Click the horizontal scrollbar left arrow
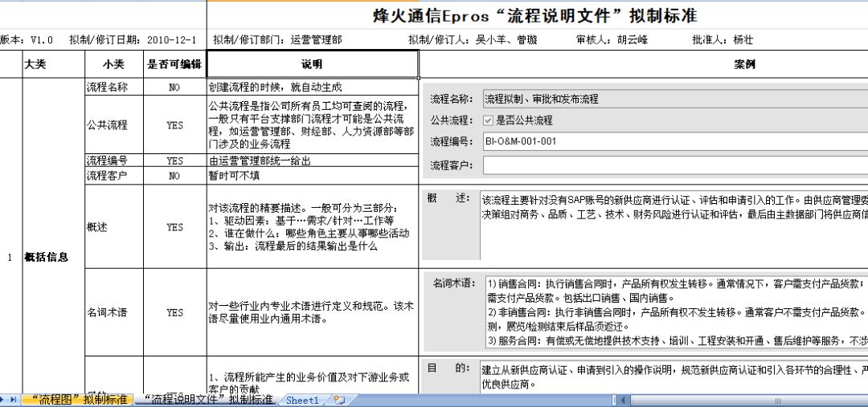The height and width of the screenshot is (407, 868). tap(623, 400)
